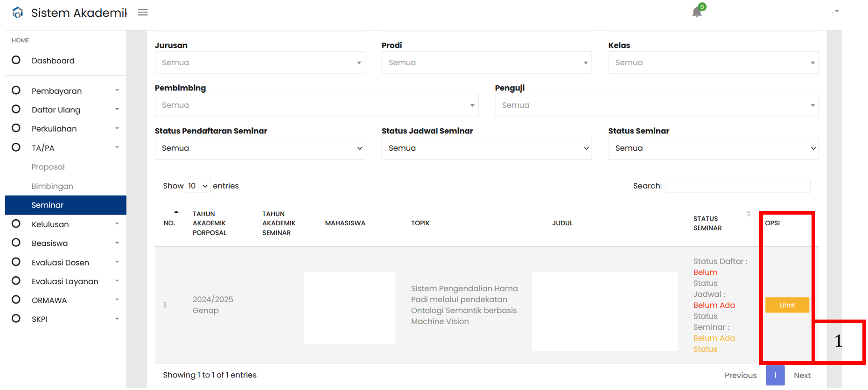The height and width of the screenshot is (390, 868).
Task: Expand the Perkuliahan menu arrow
Action: pyautogui.click(x=117, y=128)
